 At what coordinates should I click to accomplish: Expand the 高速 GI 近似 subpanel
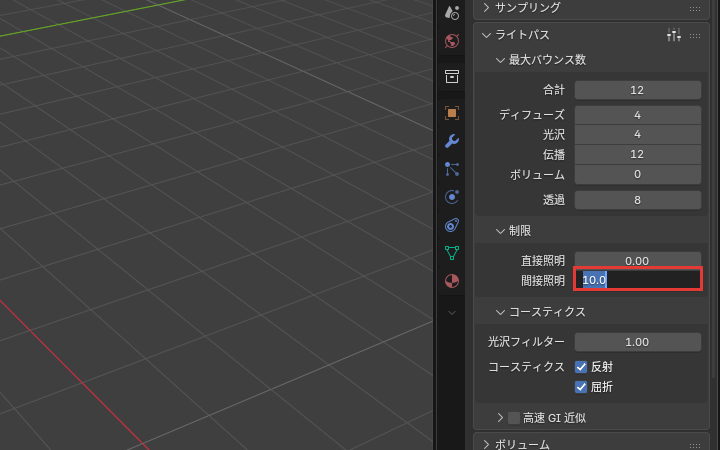[x=500, y=418]
